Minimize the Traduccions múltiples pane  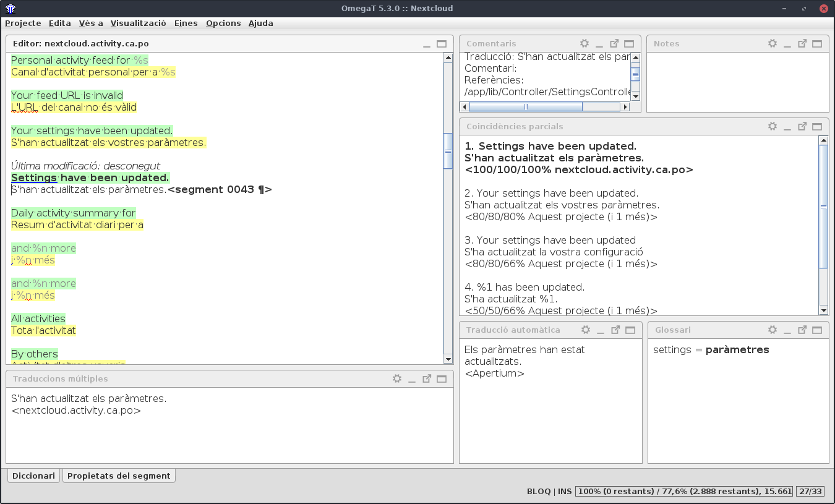(x=412, y=379)
